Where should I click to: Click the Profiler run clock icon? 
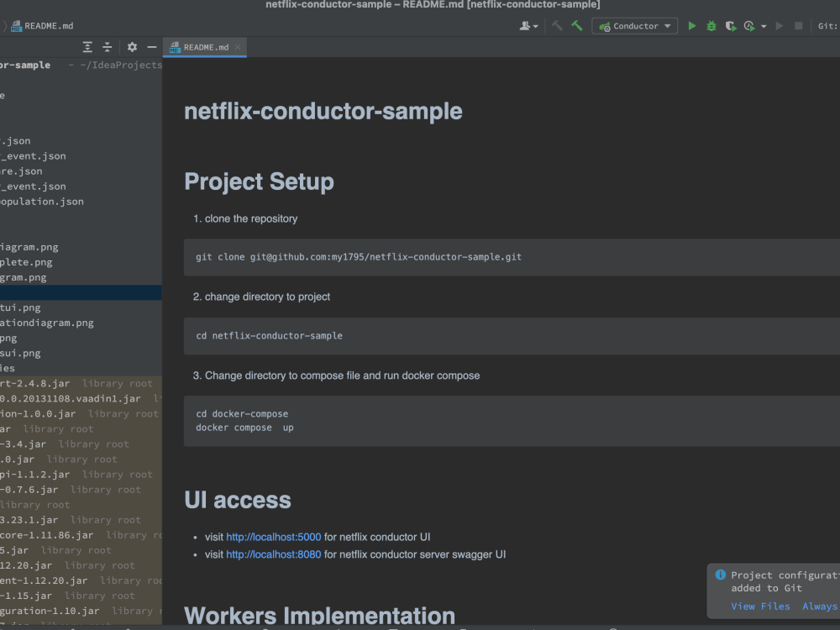point(749,26)
